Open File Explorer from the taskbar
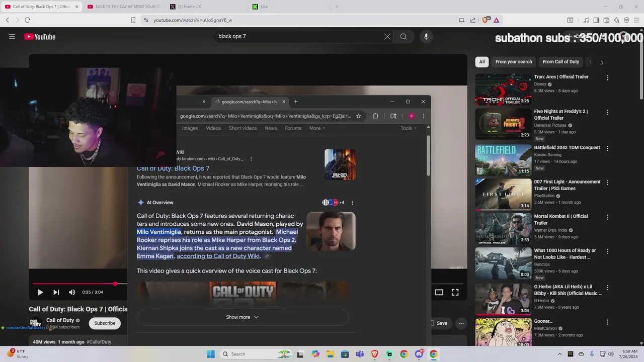This screenshot has width=644, height=362. [330, 354]
